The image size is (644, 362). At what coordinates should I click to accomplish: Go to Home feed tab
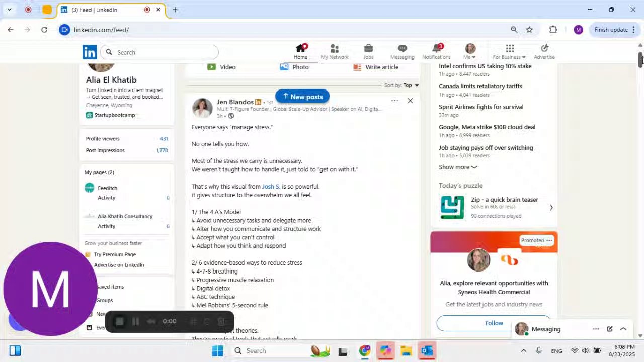tap(300, 52)
